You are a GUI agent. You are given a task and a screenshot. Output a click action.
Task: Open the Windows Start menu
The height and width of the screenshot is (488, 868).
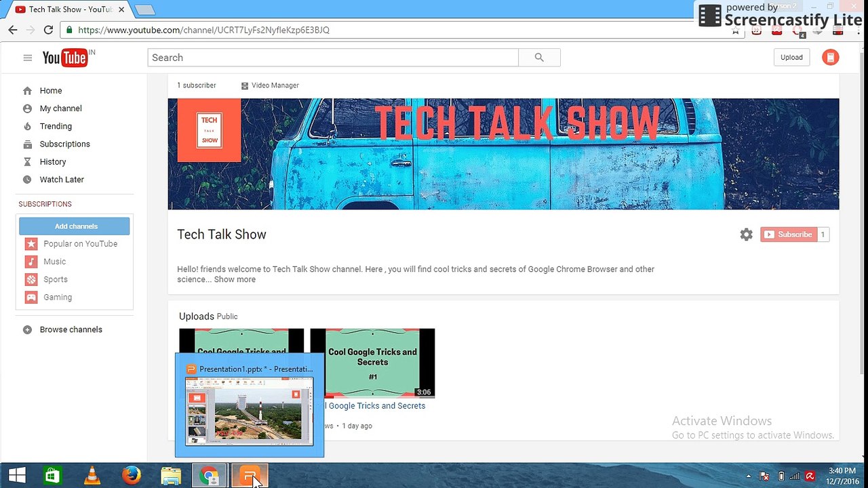pos(17,475)
